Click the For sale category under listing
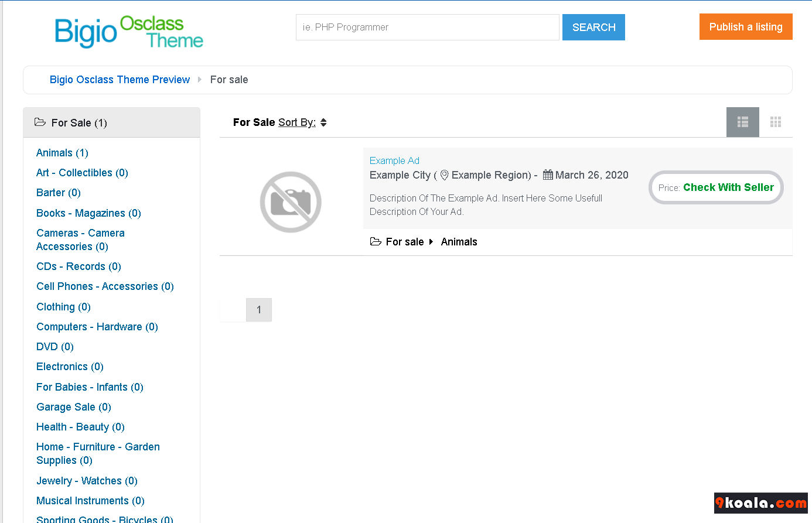This screenshot has width=812, height=523. click(x=404, y=242)
